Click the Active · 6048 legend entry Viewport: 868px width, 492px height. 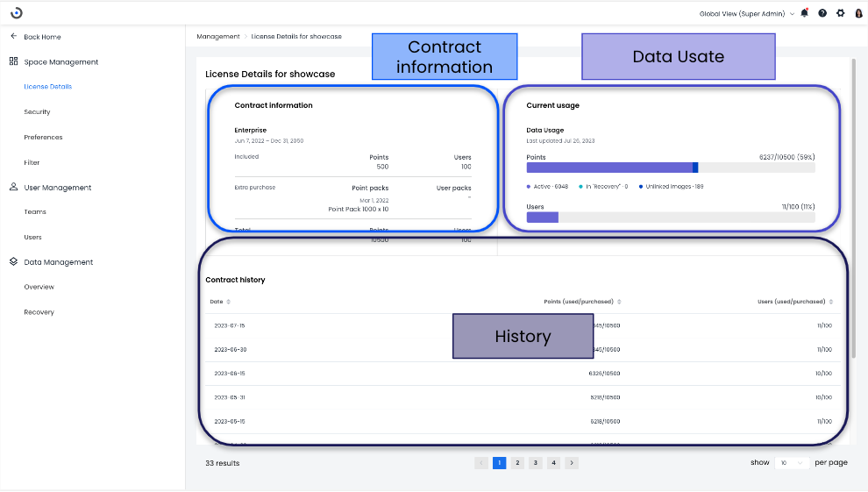coord(547,187)
